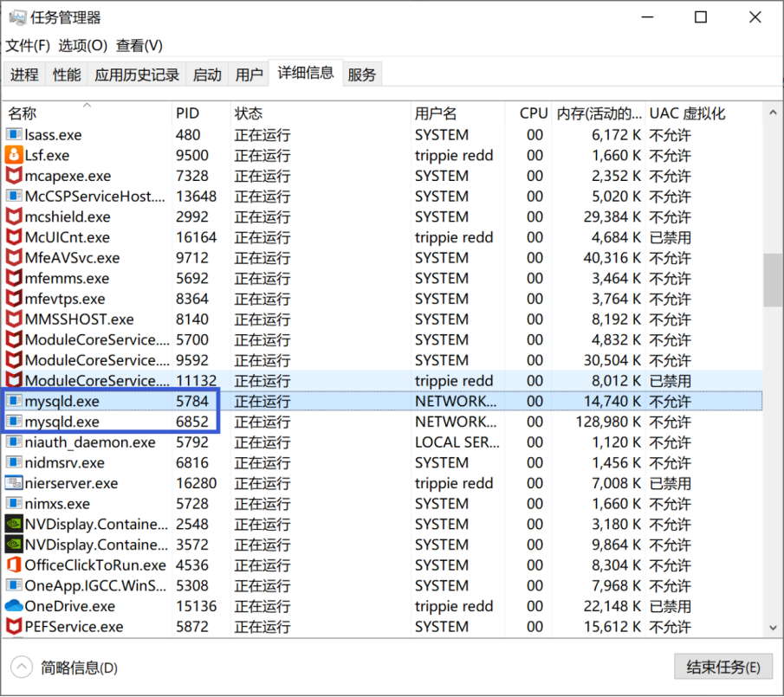Switch to the 性能 tab

pos(67,74)
